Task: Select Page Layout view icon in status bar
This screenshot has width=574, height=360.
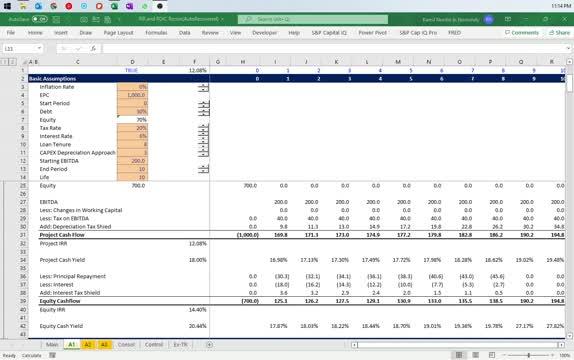Action: (x=475, y=355)
